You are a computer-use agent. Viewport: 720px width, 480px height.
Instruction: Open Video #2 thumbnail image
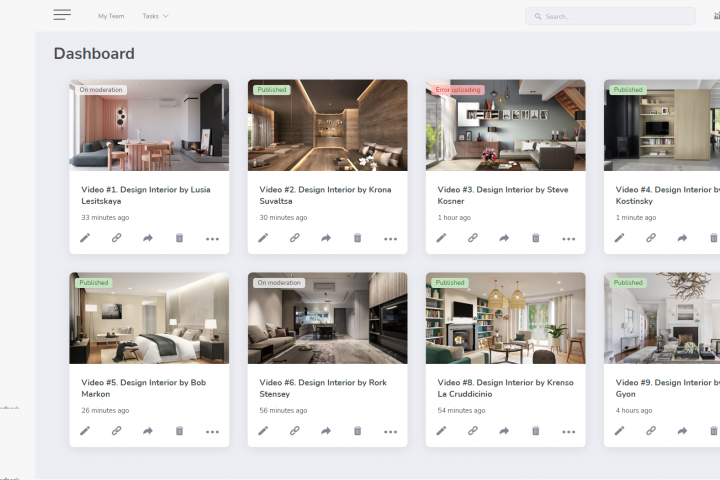[x=327, y=125]
